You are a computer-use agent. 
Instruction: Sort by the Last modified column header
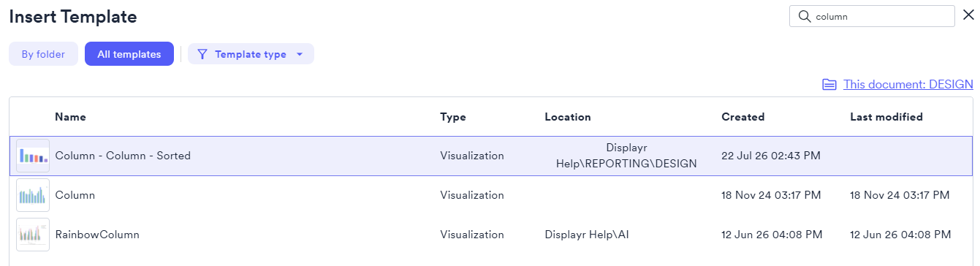click(x=886, y=117)
